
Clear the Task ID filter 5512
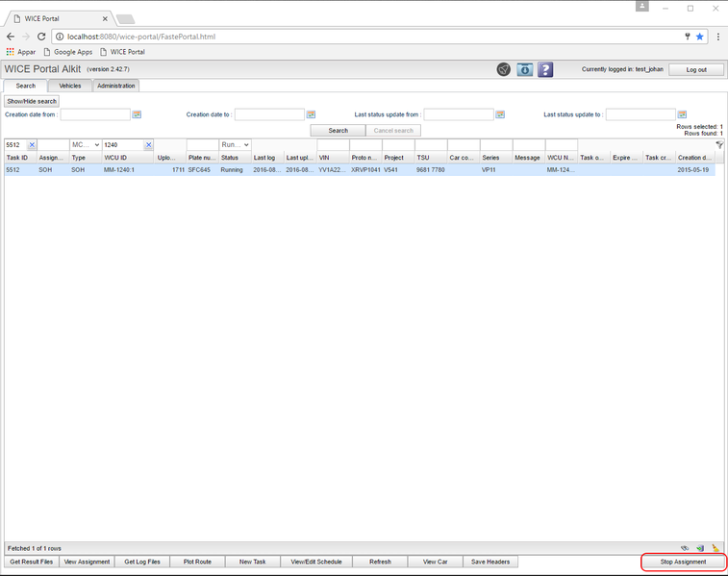pyautogui.click(x=32, y=144)
